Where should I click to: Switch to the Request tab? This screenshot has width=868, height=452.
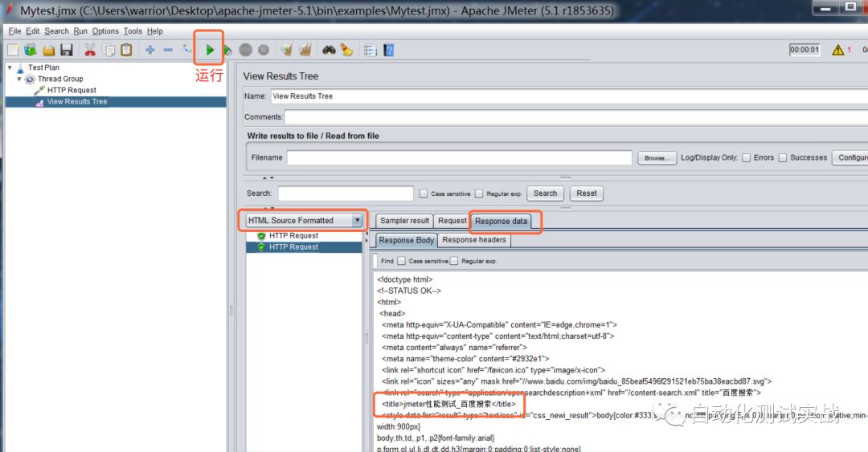click(x=452, y=221)
